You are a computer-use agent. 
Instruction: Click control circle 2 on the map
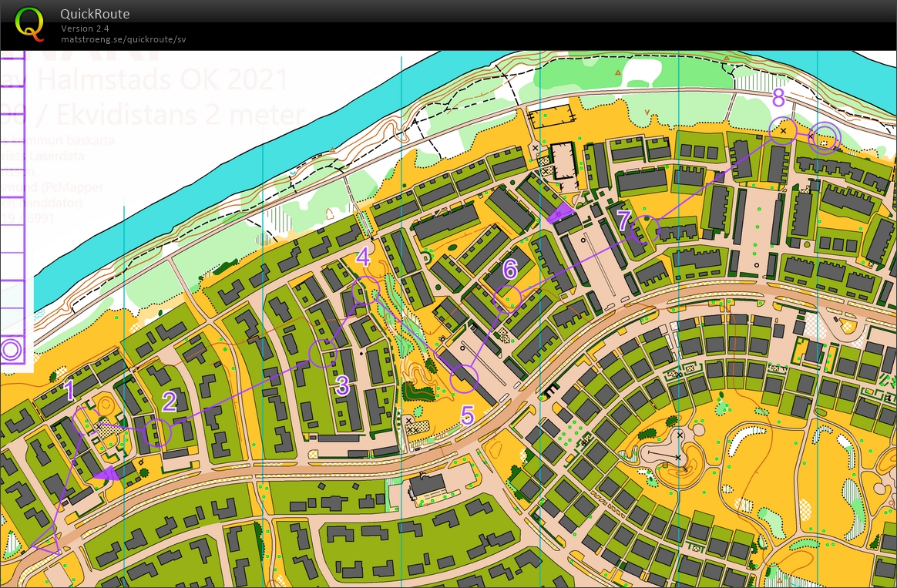(x=156, y=432)
